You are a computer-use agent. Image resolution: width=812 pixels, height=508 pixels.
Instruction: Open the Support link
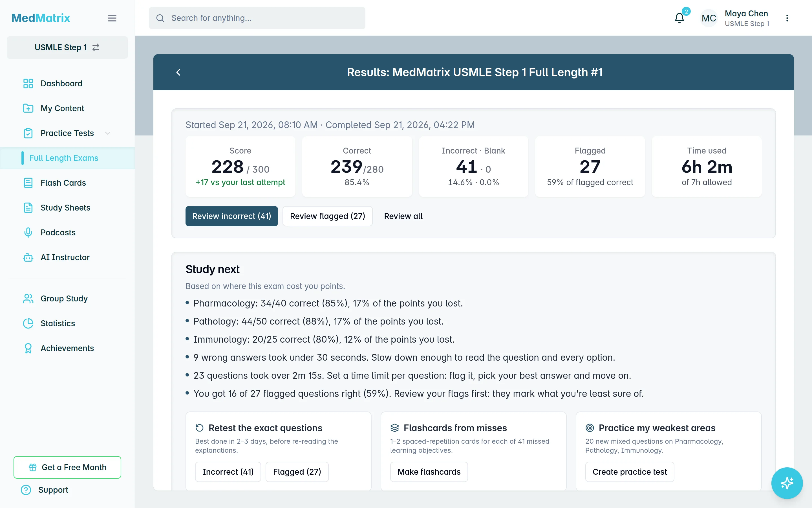(x=53, y=490)
